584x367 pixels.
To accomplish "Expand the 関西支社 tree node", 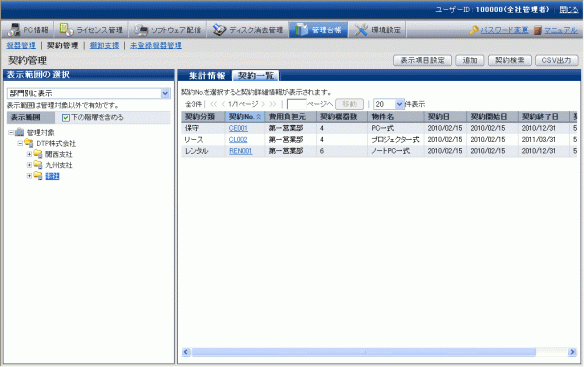I will 29,154.
